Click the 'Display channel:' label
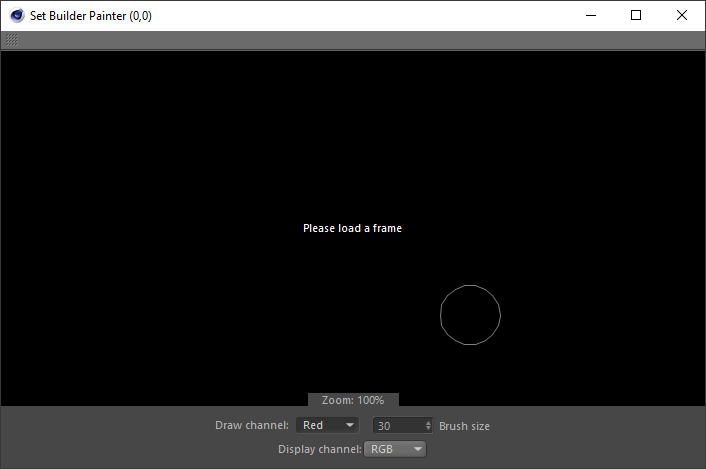Viewport: 706px width, 469px height. tap(320, 449)
